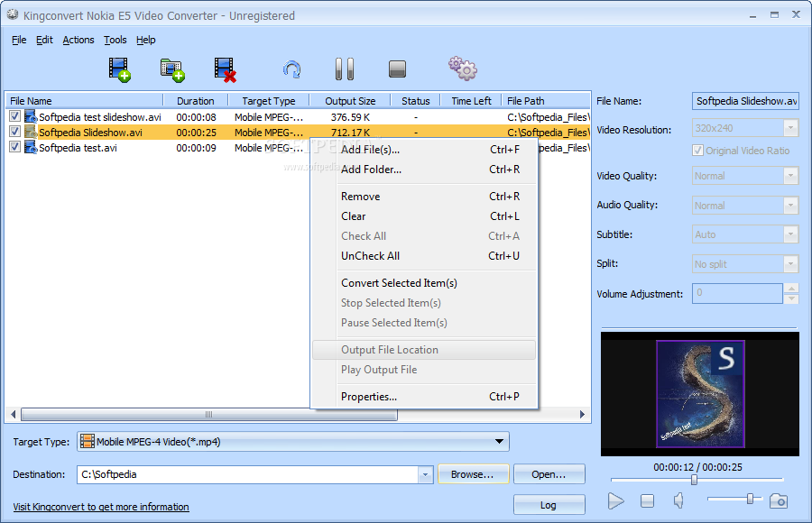This screenshot has width=812, height=523.
Task: Uncheck Softpedia test.avi checkbox
Action: (15, 147)
